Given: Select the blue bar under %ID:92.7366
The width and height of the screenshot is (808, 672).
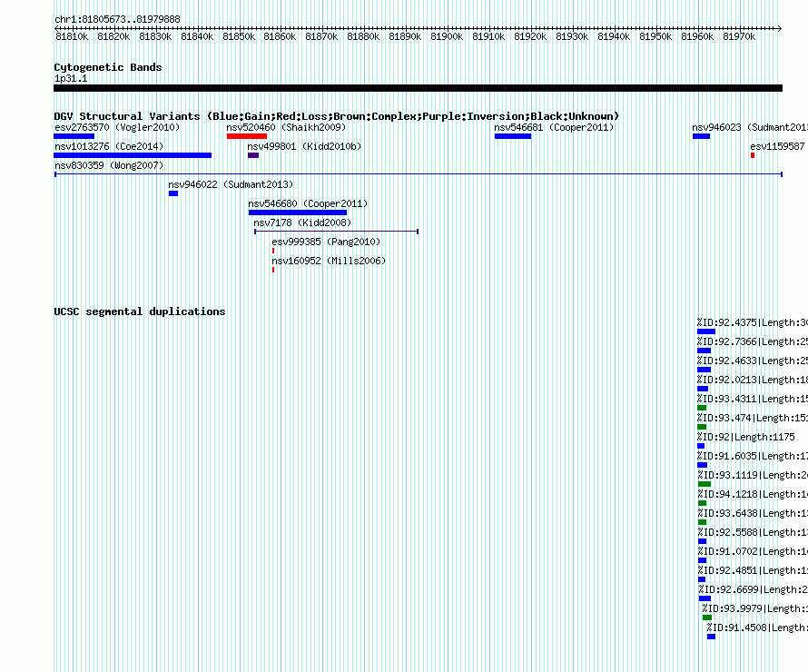Looking at the screenshot, I should (x=704, y=351).
